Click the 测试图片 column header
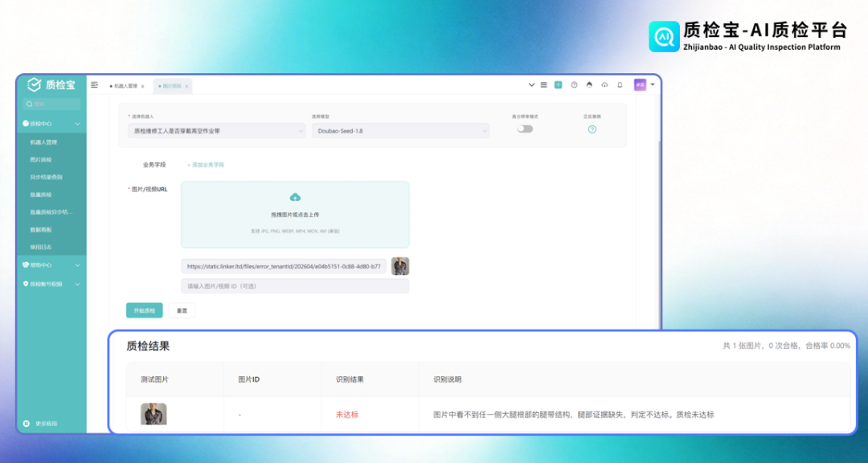This screenshot has width=868, height=463. [x=154, y=380]
